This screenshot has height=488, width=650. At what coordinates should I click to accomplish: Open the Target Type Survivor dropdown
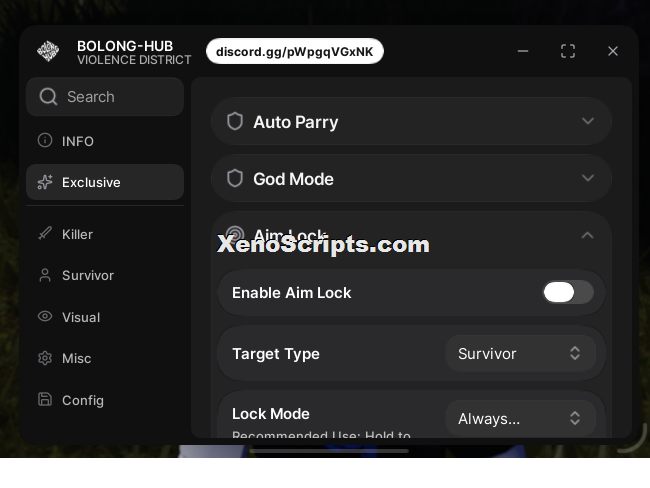click(521, 353)
